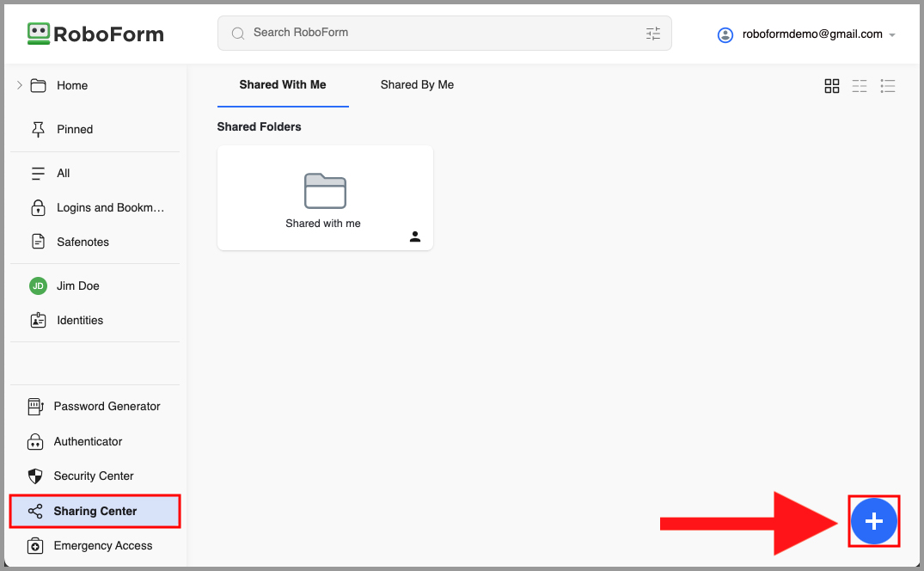Open roboformdemo@gmail.com account dropdown arrow
924x571 pixels.
892,35
